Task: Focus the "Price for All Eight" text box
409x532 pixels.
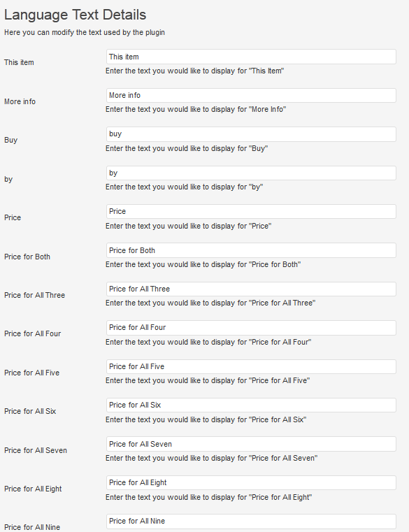Action: [251, 483]
